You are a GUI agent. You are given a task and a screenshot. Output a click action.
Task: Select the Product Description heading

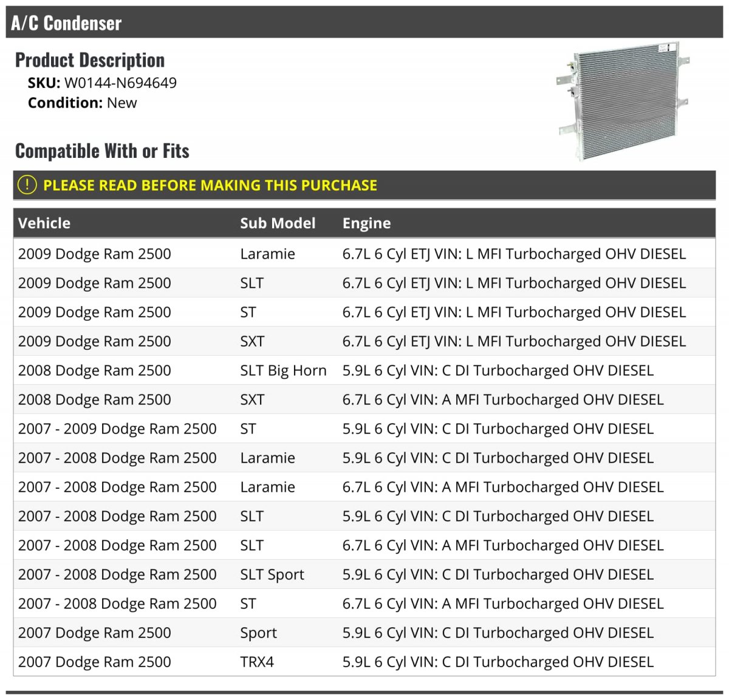[90, 60]
